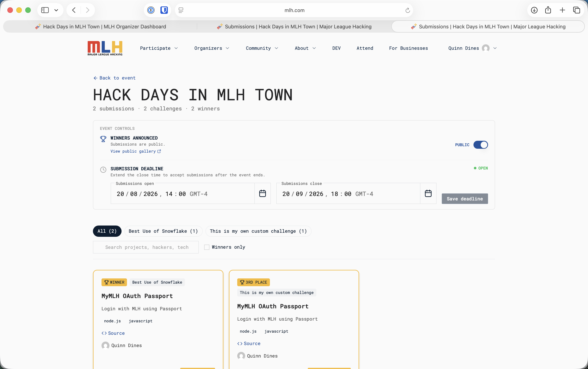The width and height of the screenshot is (588, 369).
Task: Open MyMLH OAuth Passport title on winner card
Action: pos(137,296)
